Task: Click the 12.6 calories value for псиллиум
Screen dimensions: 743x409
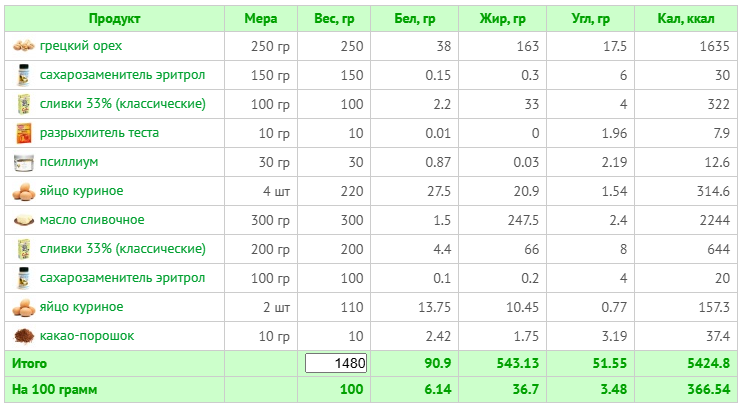Action: (717, 163)
